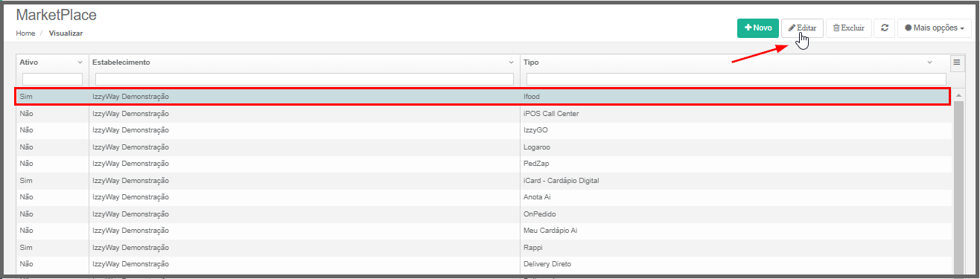Select the Anota Ai row
Image resolution: width=980 pixels, height=279 pixels.
click(483, 197)
